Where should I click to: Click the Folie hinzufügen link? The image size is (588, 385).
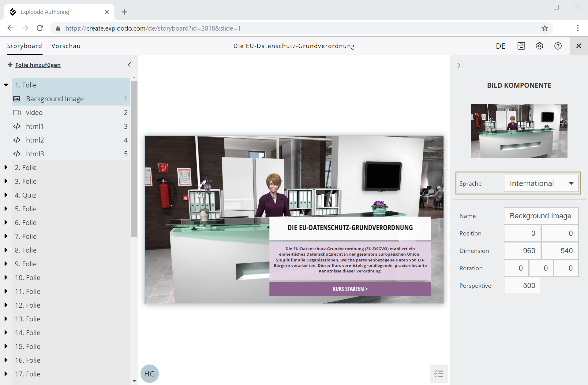pyautogui.click(x=38, y=65)
